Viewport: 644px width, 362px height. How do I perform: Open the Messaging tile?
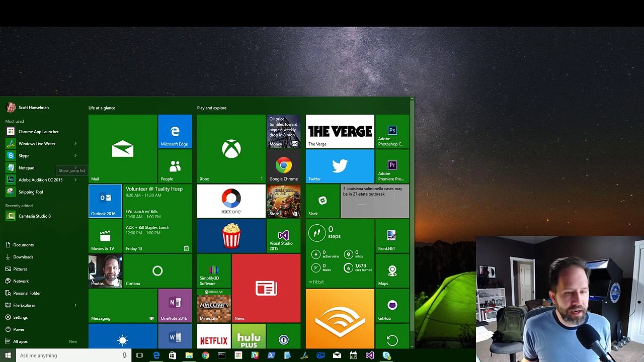(122, 305)
